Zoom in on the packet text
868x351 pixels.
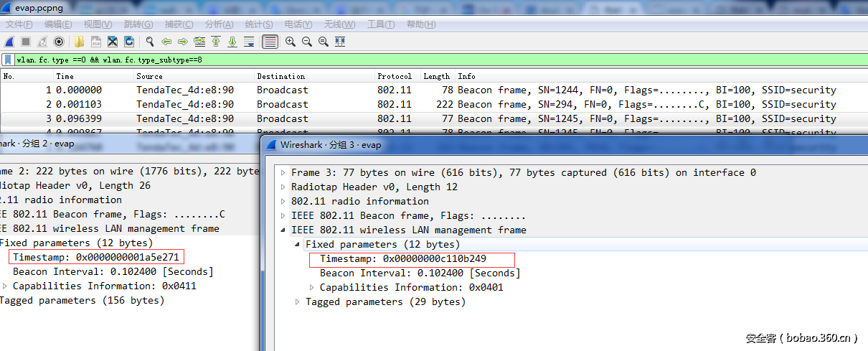pyautogui.click(x=291, y=42)
